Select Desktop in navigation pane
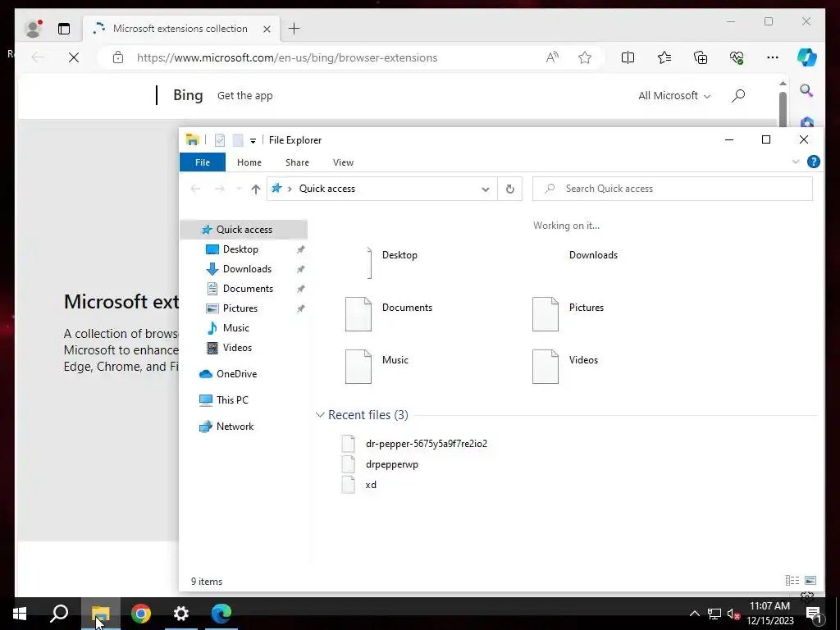840x630 pixels. point(240,249)
